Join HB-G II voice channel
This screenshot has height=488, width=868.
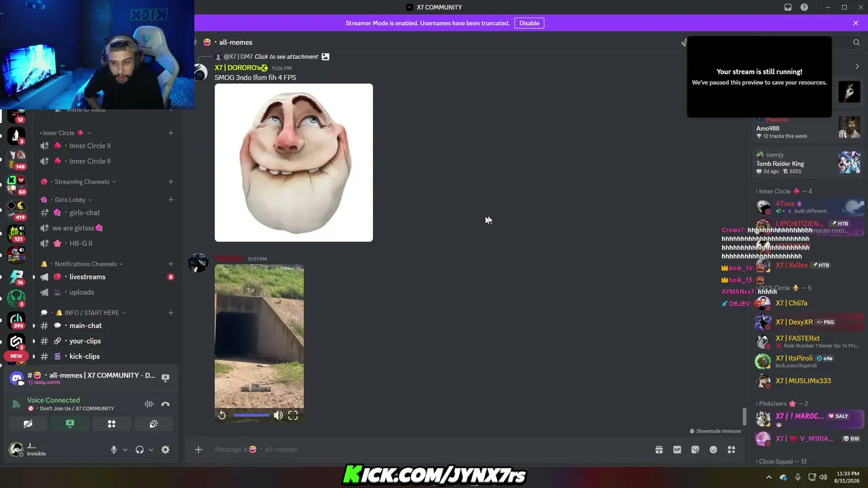(x=106, y=243)
